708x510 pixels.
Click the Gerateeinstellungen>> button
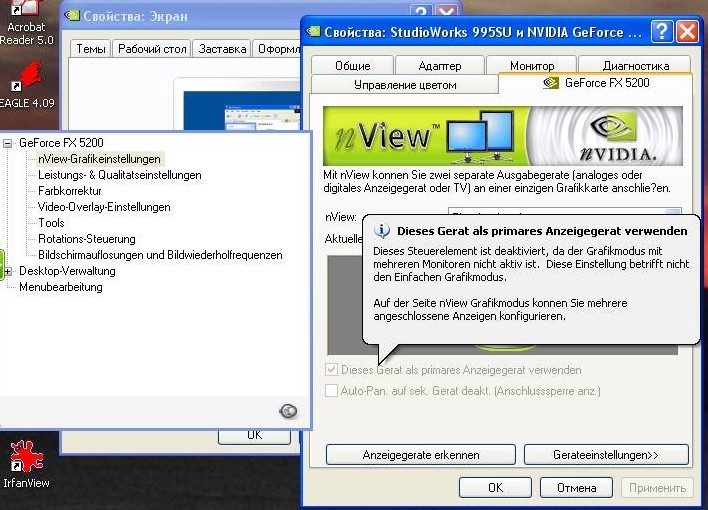pyautogui.click(x=606, y=454)
